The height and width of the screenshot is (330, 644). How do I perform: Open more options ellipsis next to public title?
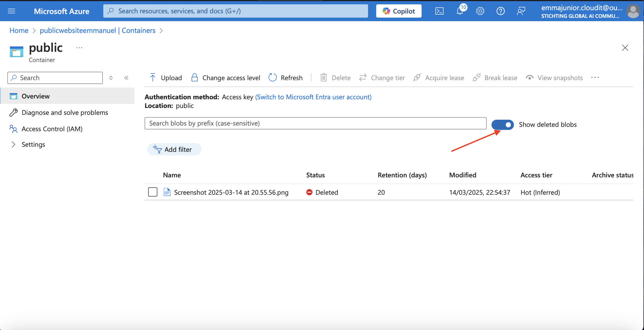(x=79, y=48)
